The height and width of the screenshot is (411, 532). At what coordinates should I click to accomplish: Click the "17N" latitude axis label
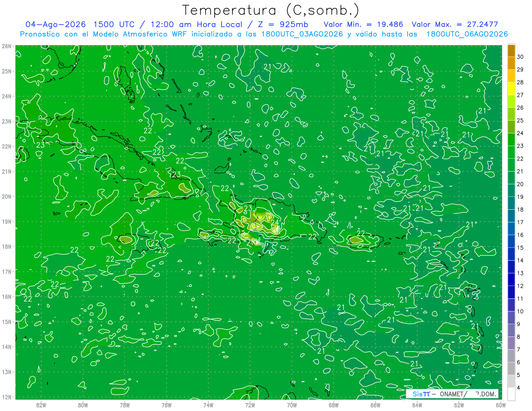point(6,271)
